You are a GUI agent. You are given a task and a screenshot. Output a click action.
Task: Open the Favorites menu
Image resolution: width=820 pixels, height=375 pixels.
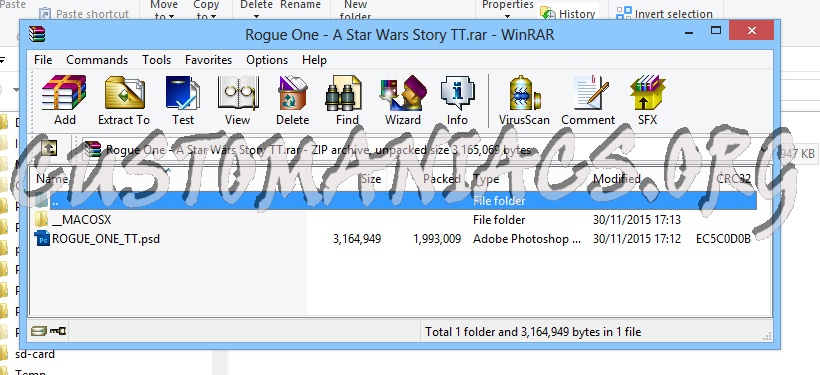(208, 60)
